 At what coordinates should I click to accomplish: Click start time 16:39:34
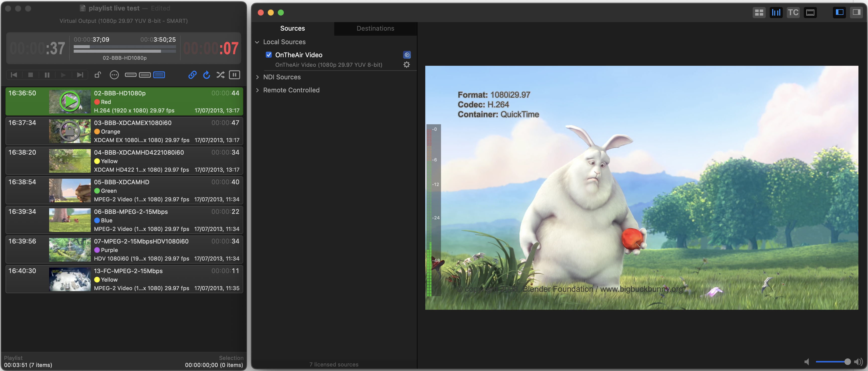(x=22, y=211)
